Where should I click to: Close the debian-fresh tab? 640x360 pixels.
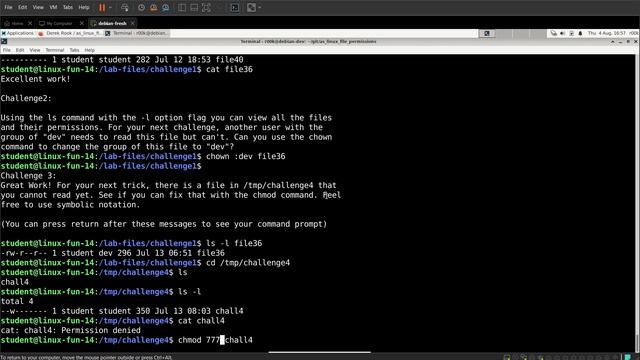(x=132, y=23)
